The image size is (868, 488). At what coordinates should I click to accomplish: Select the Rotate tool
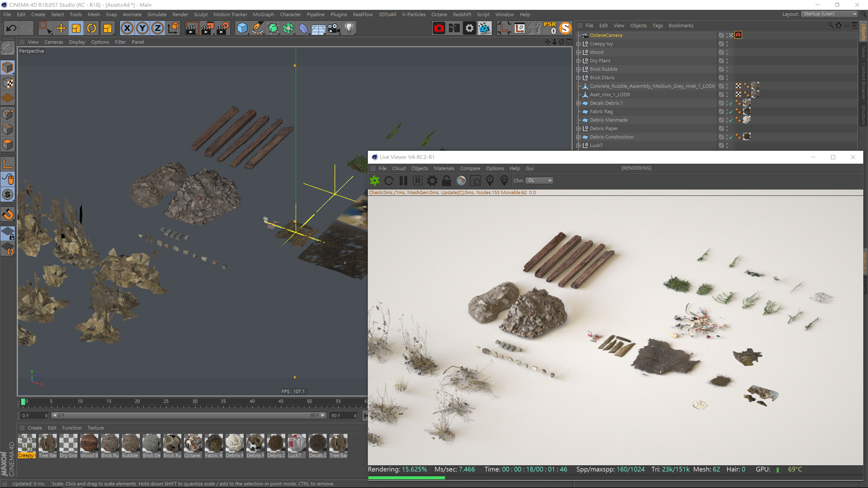tap(92, 28)
